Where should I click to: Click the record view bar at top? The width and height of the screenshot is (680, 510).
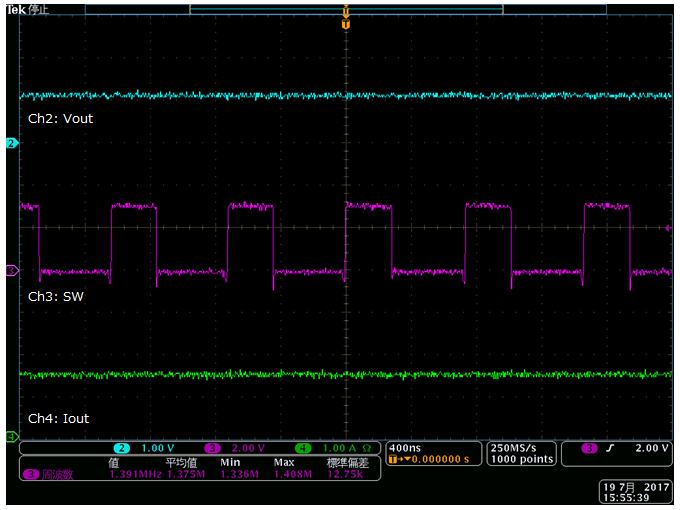pyautogui.click(x=346, y=9)
